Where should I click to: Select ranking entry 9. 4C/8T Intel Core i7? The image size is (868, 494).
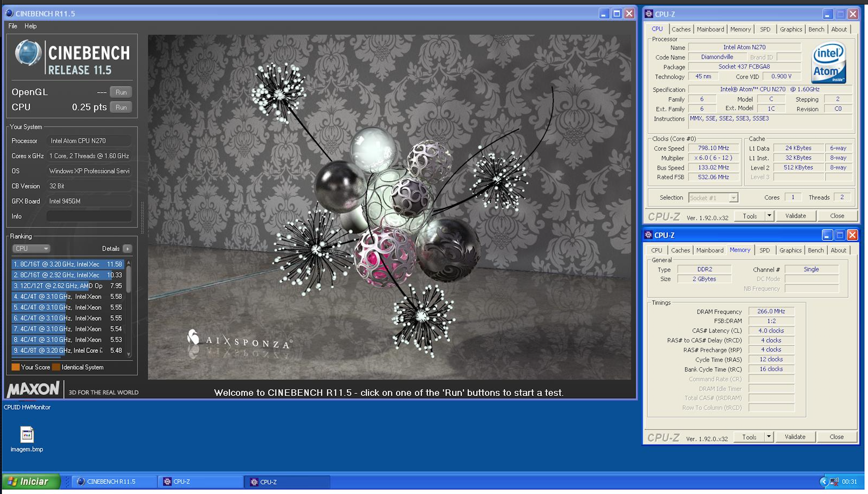68,350
